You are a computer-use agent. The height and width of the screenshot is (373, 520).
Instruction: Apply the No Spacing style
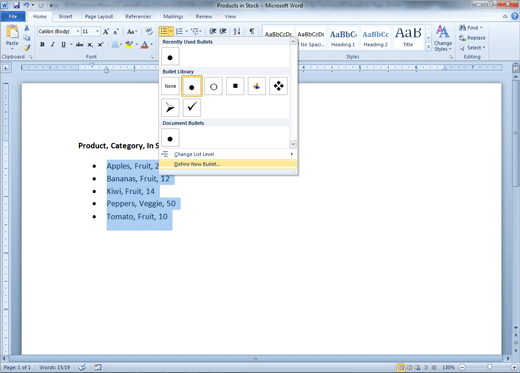311,38
